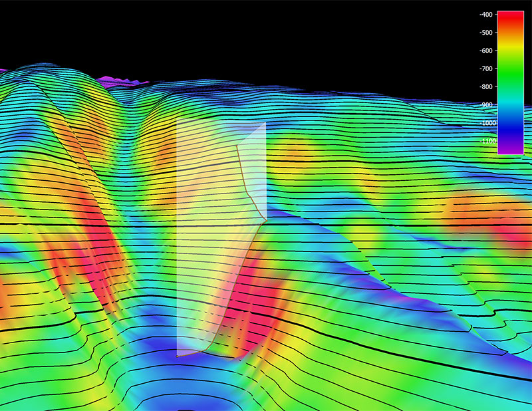Screen dimensions: 532x411
Task: Click the -500 legend label
Action: tap(486, 33)
